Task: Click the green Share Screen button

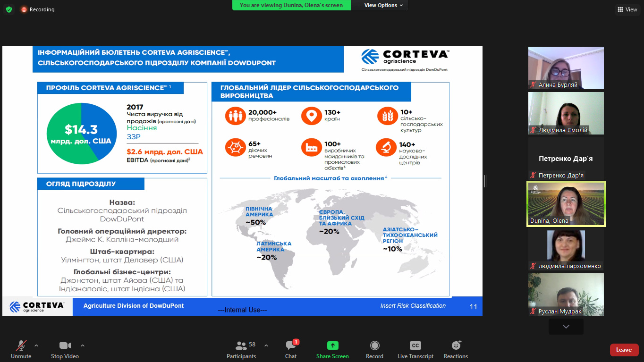Action: (x=332, y=350)
